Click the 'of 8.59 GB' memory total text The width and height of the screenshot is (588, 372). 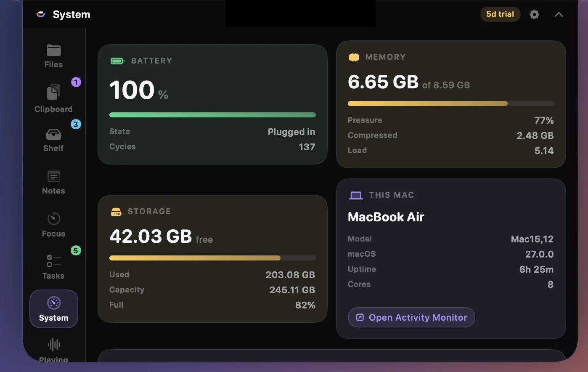coord(446,85)
